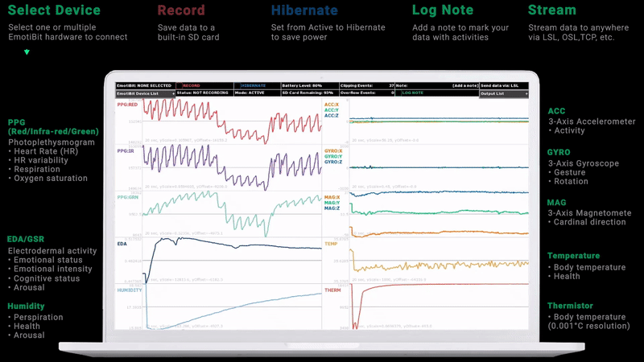Select the GYRO:X legend entry
Image resolution: width=644 pixels, height=362 pixels.
(333, 151)
